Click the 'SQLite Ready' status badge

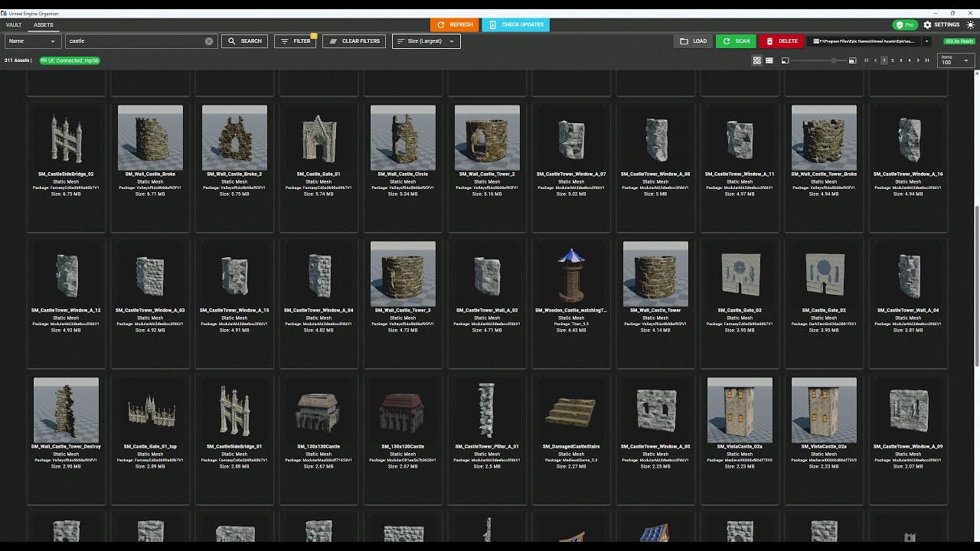pyautogui.click(x=959, y=41)
